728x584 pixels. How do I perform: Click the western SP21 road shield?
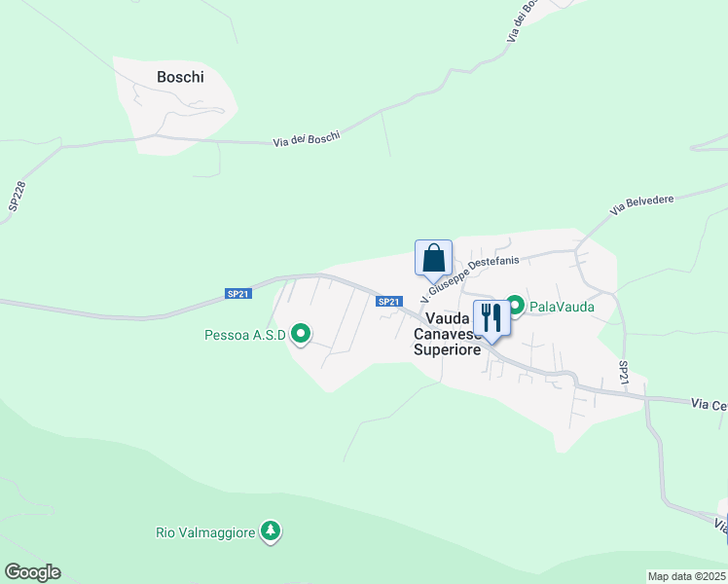[238, 294]
